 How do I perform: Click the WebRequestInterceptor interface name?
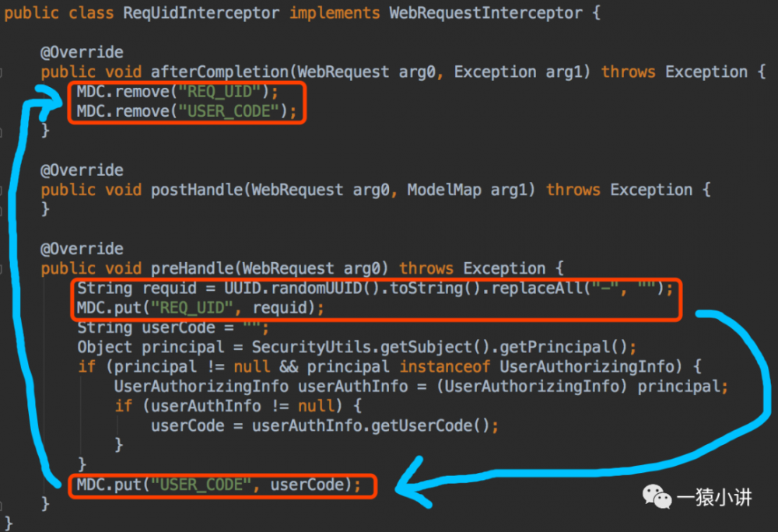coord(485,12)
